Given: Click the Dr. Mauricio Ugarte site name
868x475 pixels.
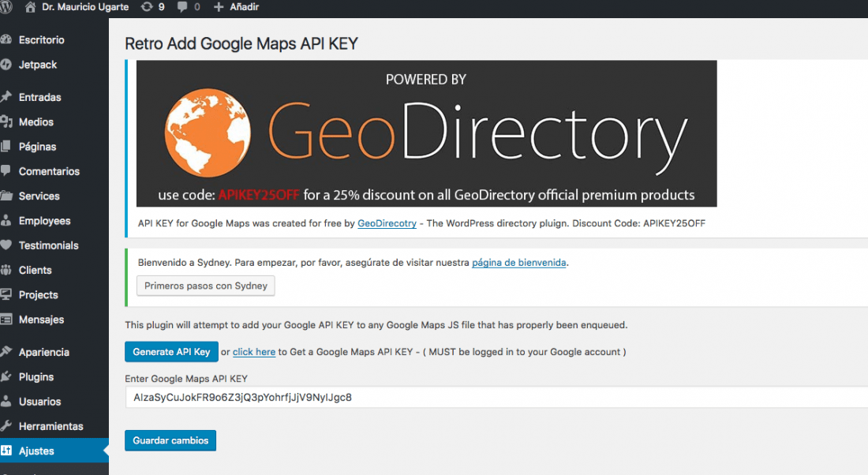Looking at the screenshot, I should (x=85, y=6).
